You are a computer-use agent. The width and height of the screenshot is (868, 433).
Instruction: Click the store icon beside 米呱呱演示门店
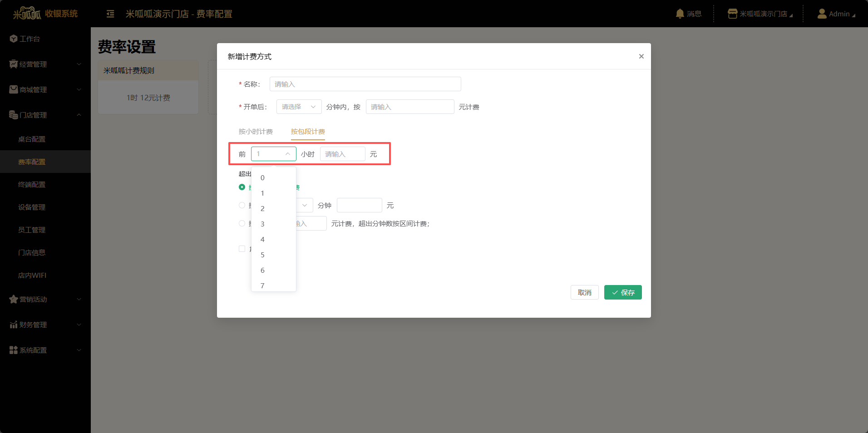[x=732, y=14]
